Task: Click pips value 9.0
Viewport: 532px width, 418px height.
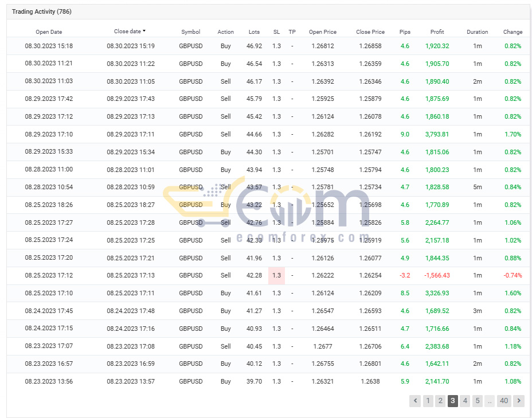Action: [x=405, y=134]
